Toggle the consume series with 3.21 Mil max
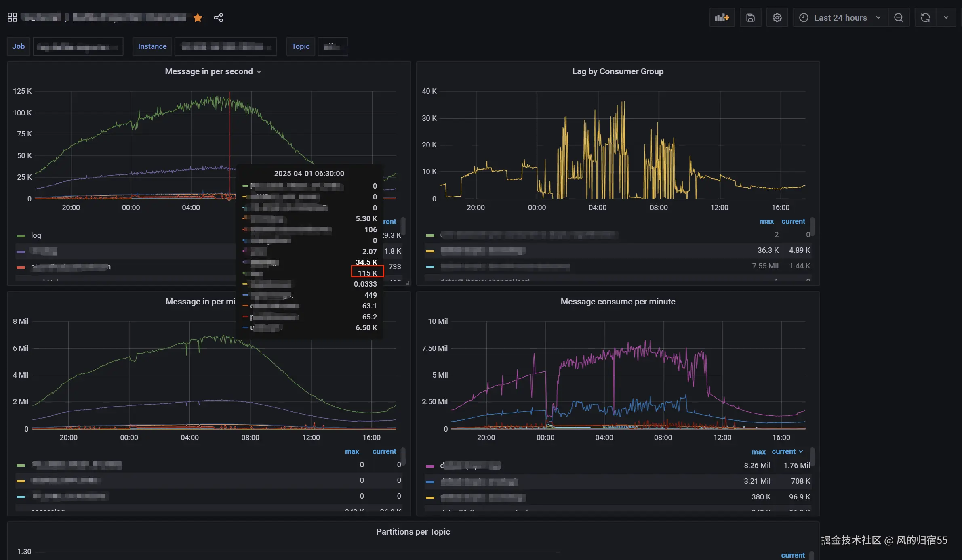 point(479,481)
